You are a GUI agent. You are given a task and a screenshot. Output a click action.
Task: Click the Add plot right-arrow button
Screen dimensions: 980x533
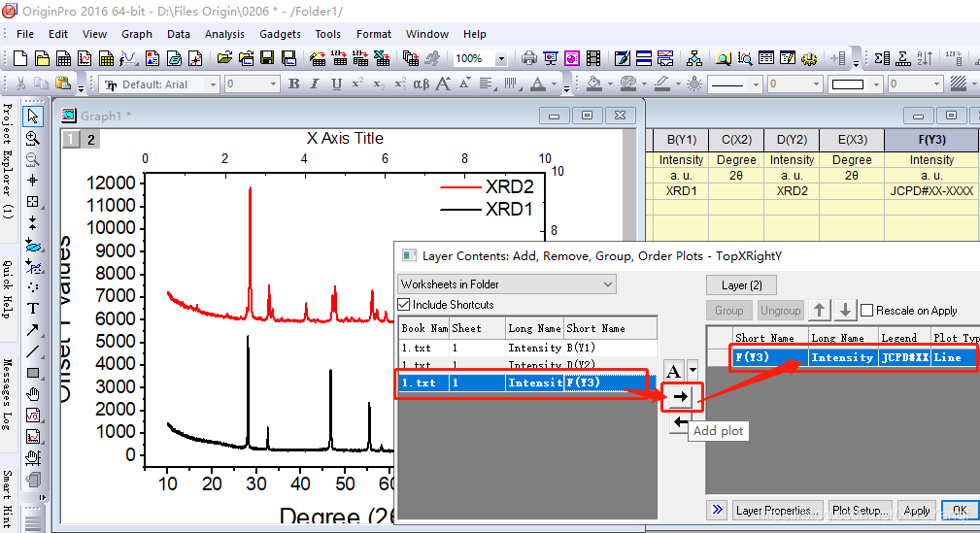coord(681,397)
